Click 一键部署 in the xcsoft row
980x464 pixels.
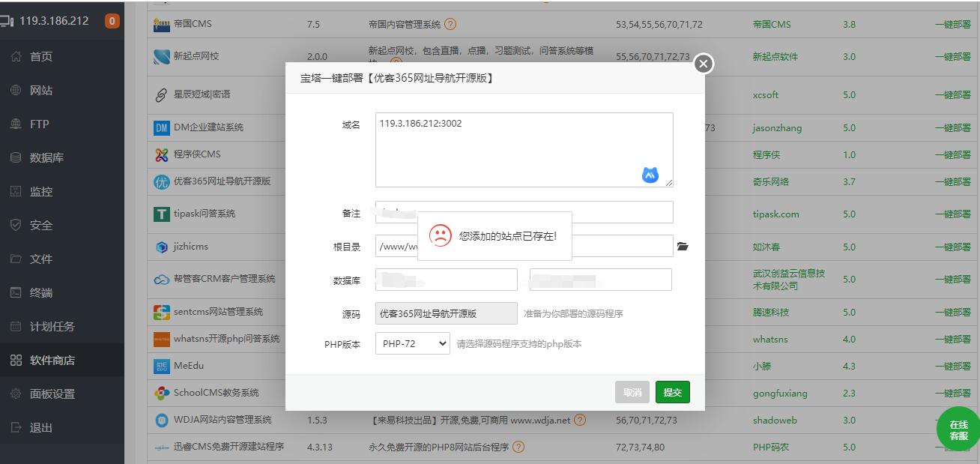click(952, 95)
